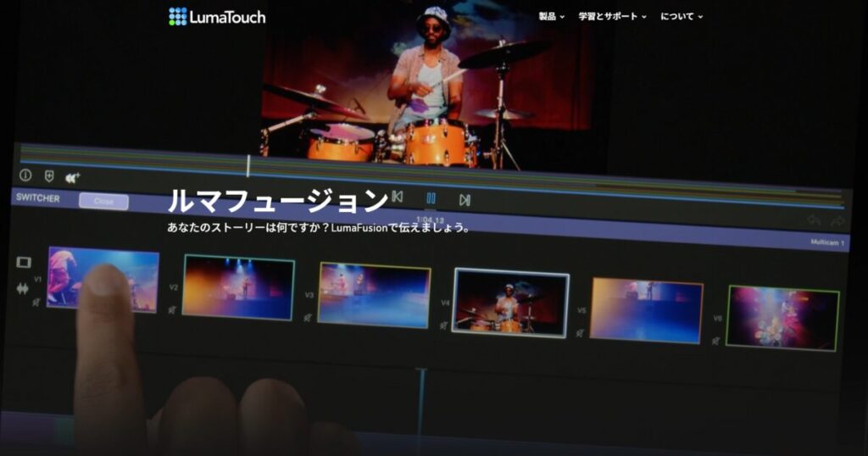Screen dimensions: 868x456
Task: Toggle the pin icon under V2
Action: (171, 310)
